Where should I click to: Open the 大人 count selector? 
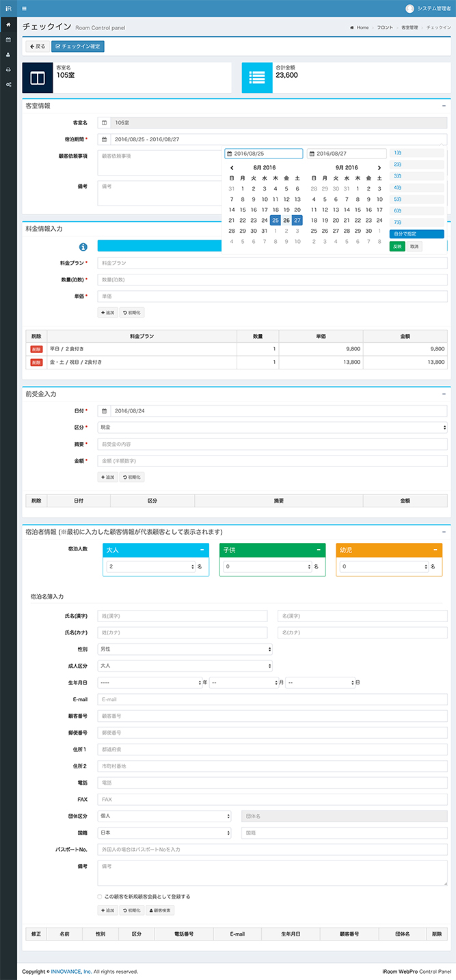(151, 567)
